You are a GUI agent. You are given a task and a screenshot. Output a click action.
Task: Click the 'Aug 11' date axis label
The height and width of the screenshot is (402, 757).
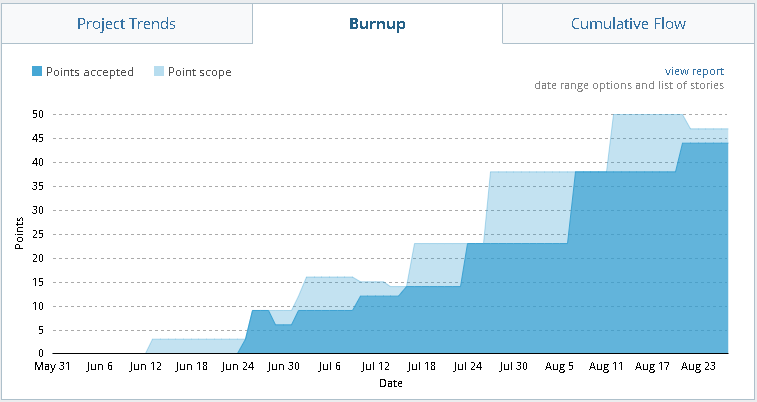pos(606,366)
